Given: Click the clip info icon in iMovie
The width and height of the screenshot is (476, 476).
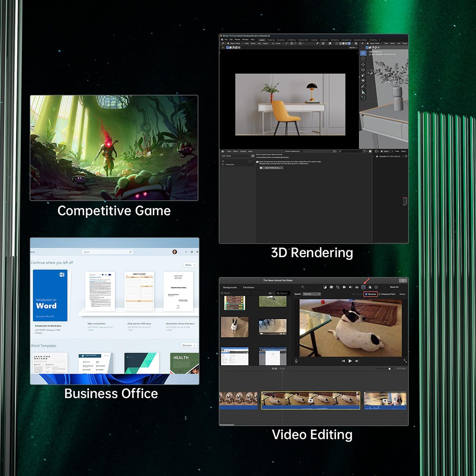Looking at the screenshot, I should (376, 287).
